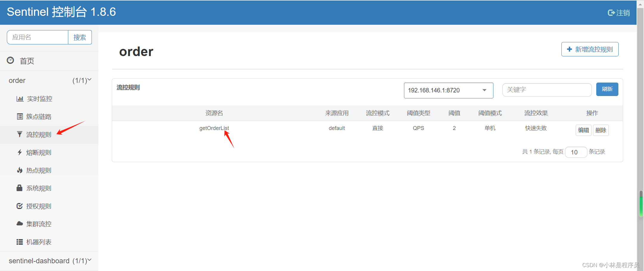Click the order page heading
This screenshot has height=271, width=644.
pyautogui.click(x=136, y=52)
